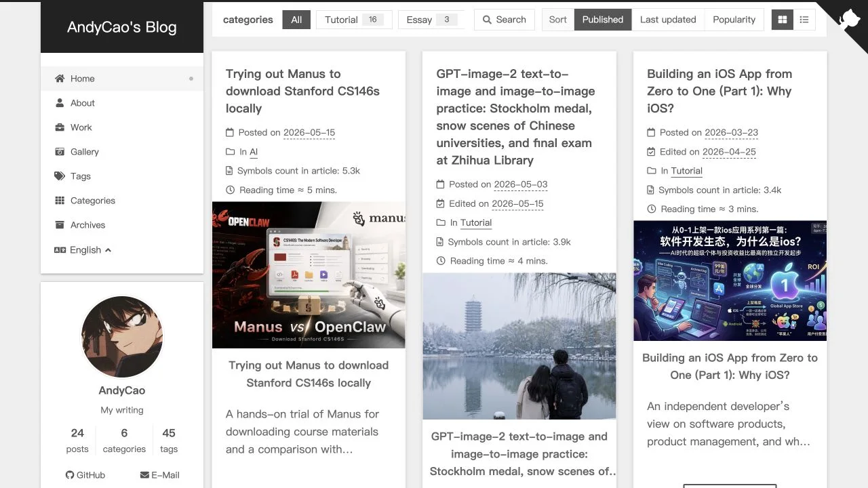
Task: Open the iOS development ecosystem cover image
Action: tap(730, 281)
